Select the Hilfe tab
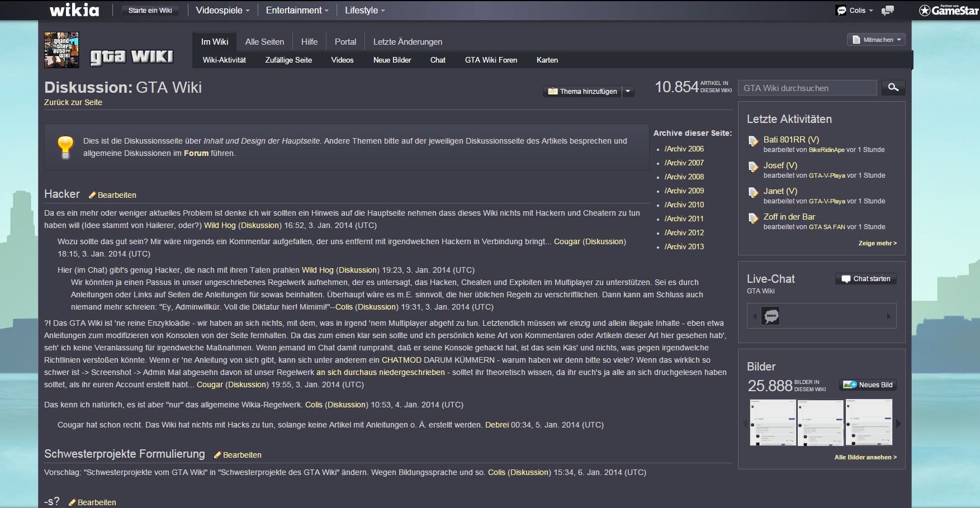980x508 pixels. tap(309, 41)
